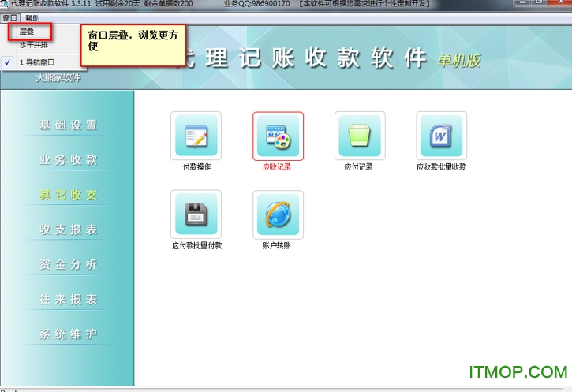Open the 应收记录 receivables record icon

point(278,136)
